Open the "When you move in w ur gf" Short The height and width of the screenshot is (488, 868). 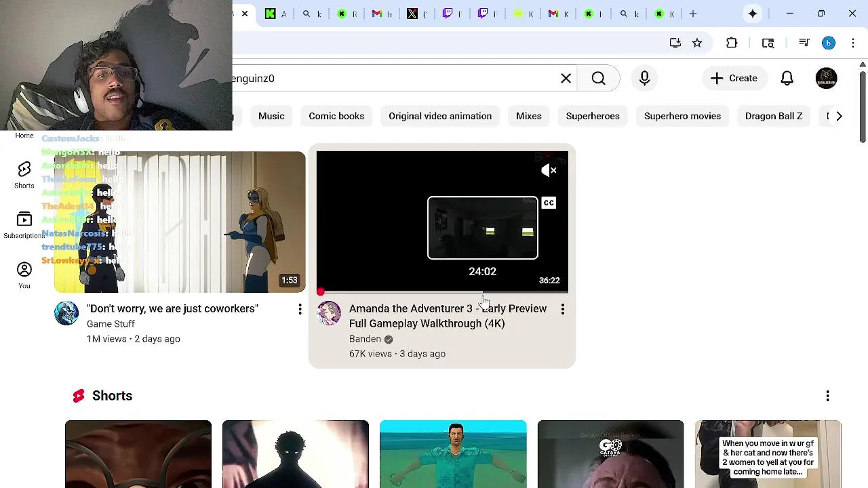768,454
